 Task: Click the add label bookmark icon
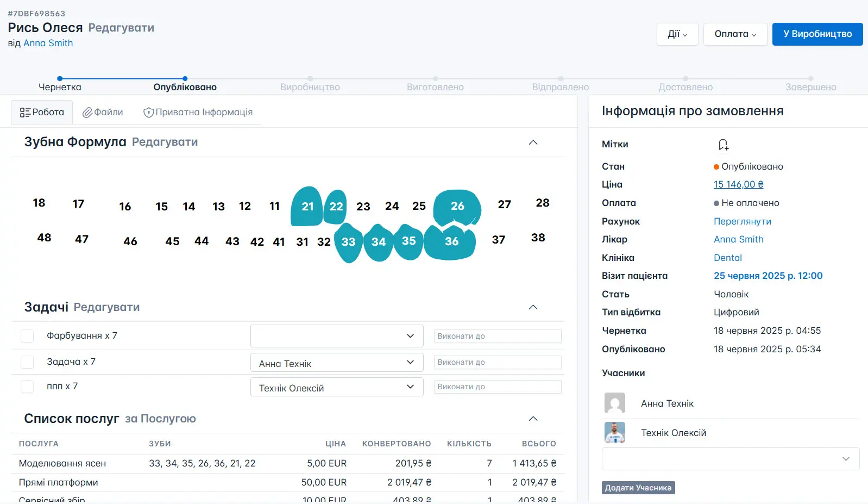(x=723, y=145)
